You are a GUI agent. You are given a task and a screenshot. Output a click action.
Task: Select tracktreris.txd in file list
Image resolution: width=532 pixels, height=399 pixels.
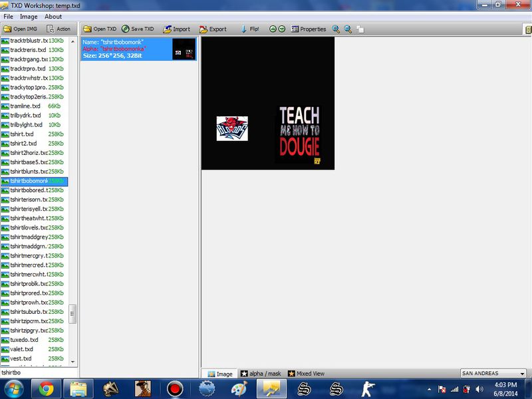pos(35,50)
